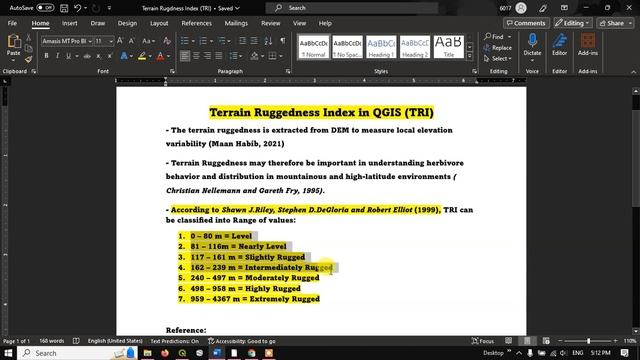The width and height of the screenshot is (640, 360).
Task: Open the font name dropdown
Action: click(90, 41)
